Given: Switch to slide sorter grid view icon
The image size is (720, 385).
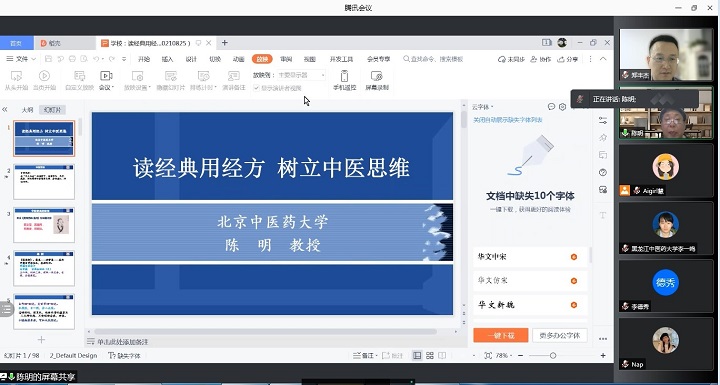Looking at the screenshot, I should coord(430,356).
